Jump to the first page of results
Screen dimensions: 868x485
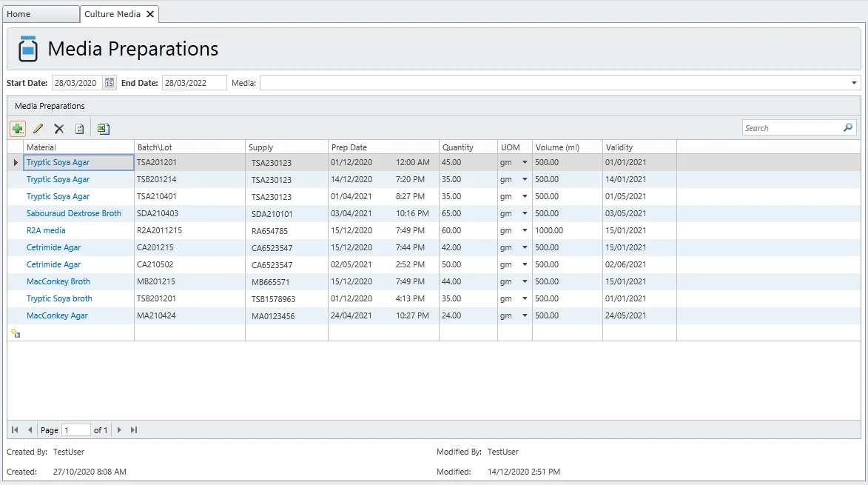[16, 430]
